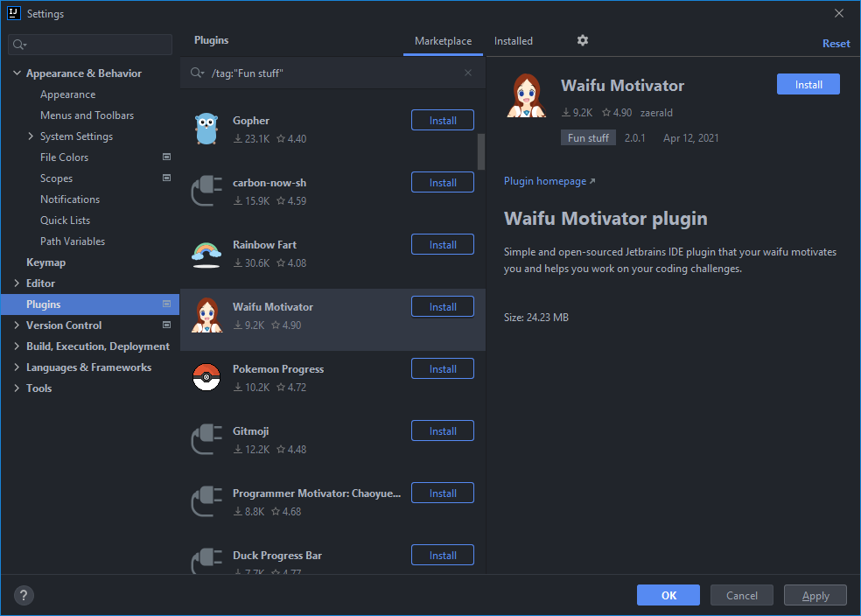This screenshot has height=616, width=861.
Task: Expand the Editor section
Action: tap(17, 283)
